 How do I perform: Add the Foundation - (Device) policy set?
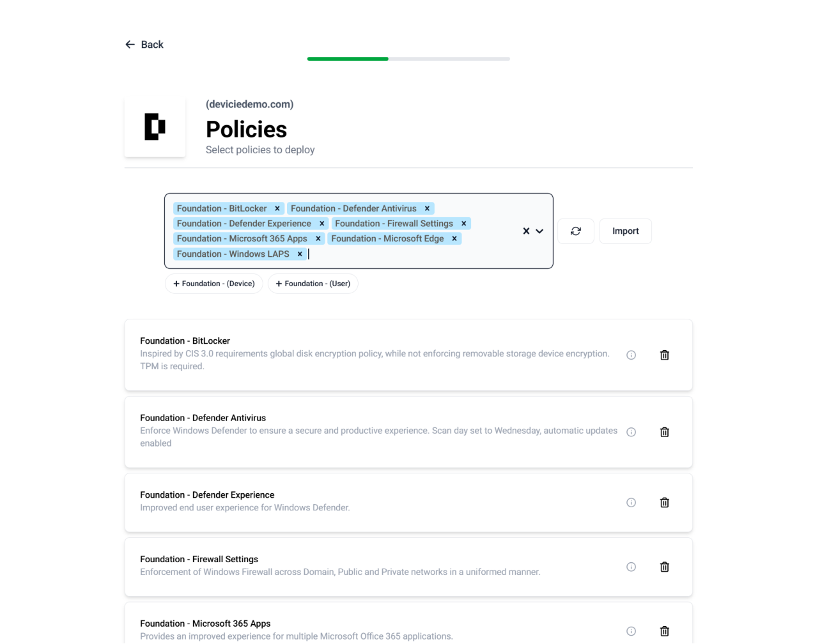point(214,284)
